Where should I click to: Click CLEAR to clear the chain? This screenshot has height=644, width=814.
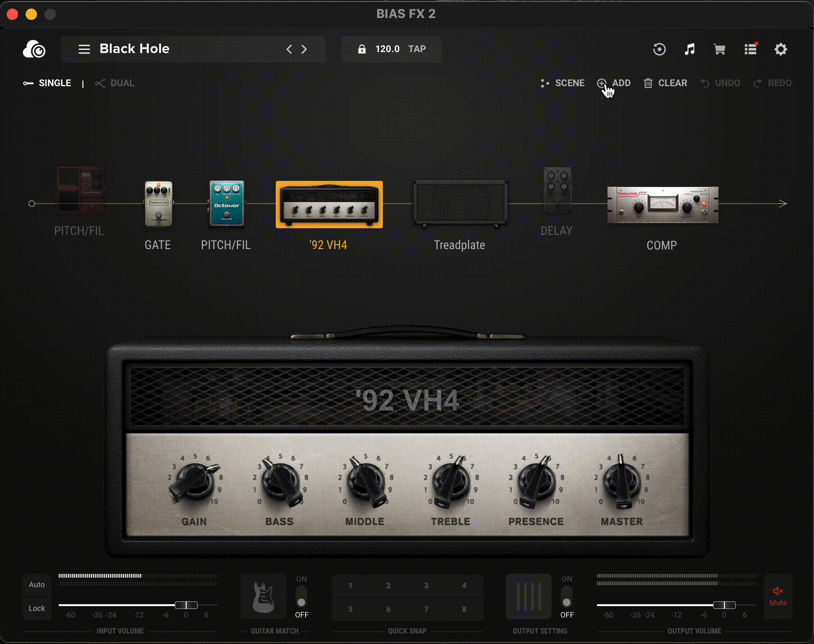(x=665, y=83)
